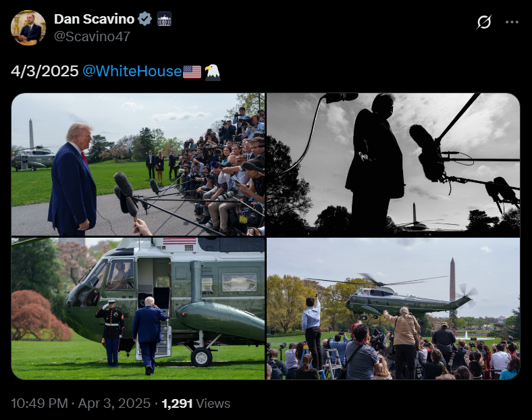Open photo of Marine saluting beside helicopter
Image resolution: width=532 pixels, height=420 pixels.
pos(138,309)
